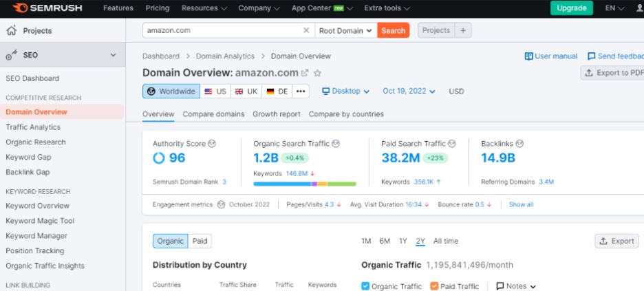Screen dimensions: 644x291
Task: Click the SEO section icon
Action: point(12,55)
